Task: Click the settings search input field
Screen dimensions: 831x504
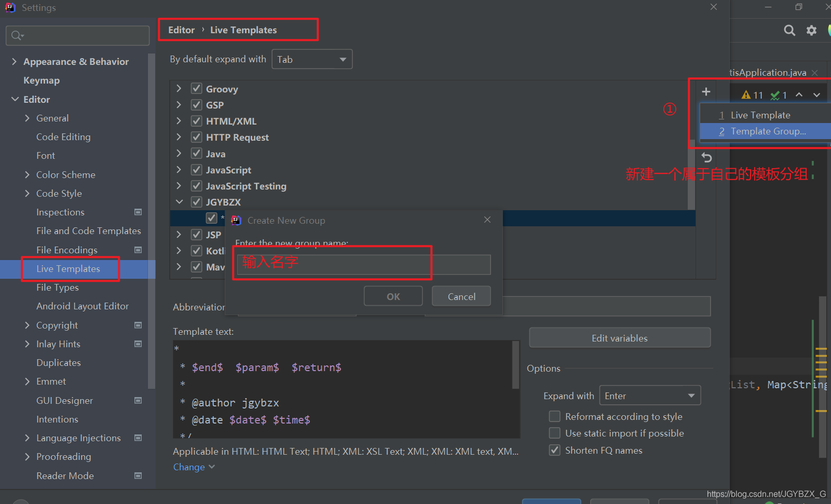Action: coord(78,35)
